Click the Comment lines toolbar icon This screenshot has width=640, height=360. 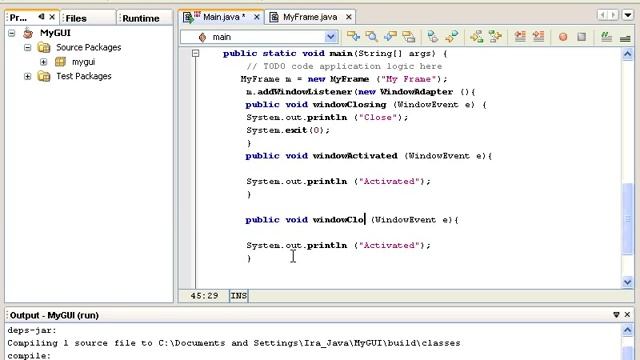(x=607, y=37)
